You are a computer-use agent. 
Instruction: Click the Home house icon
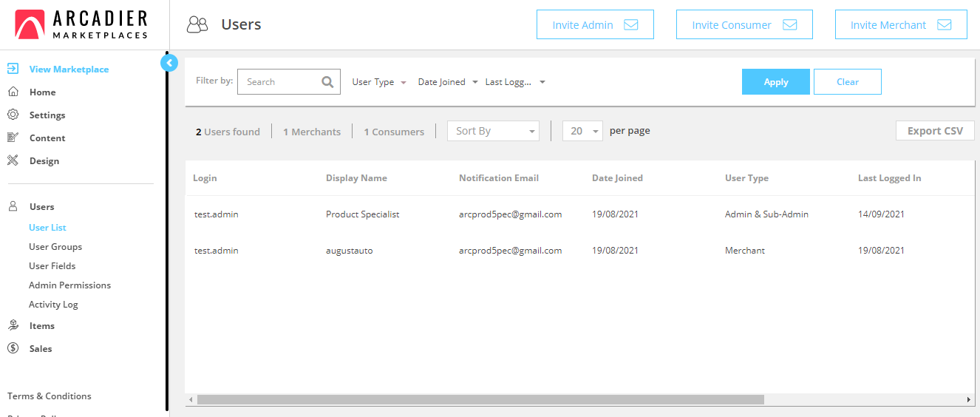pos(13,92)
